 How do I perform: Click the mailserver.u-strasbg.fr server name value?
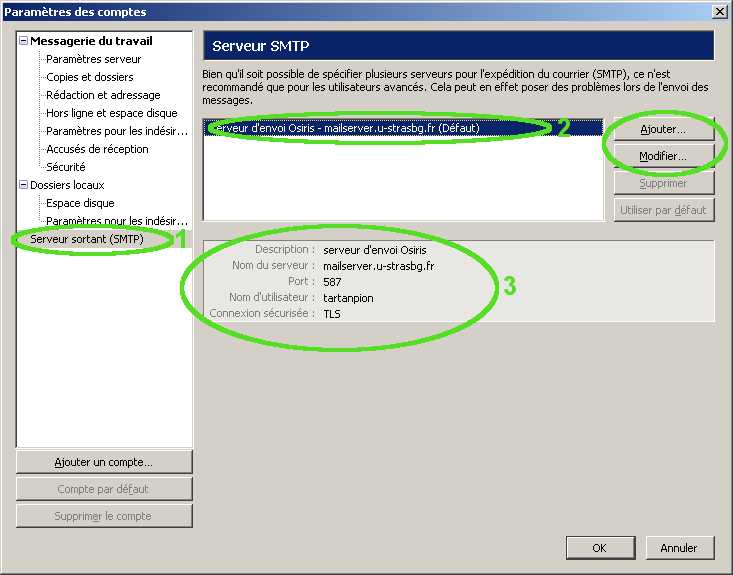379,266
